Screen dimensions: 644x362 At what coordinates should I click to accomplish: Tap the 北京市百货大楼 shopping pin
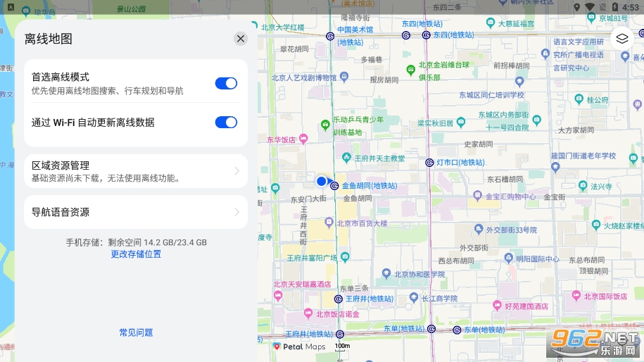[x=329, y=223]
